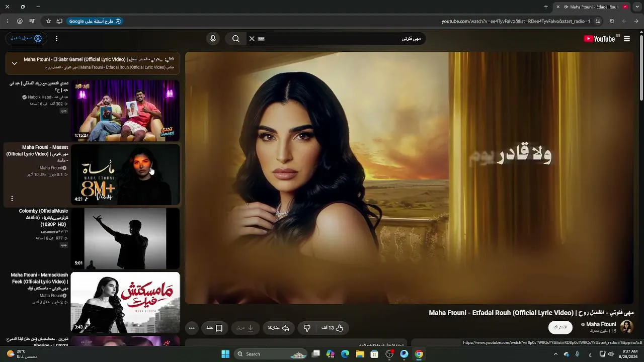Open Task View on the taskbar
The image size is (644, 362).
(x=316, y=354)
